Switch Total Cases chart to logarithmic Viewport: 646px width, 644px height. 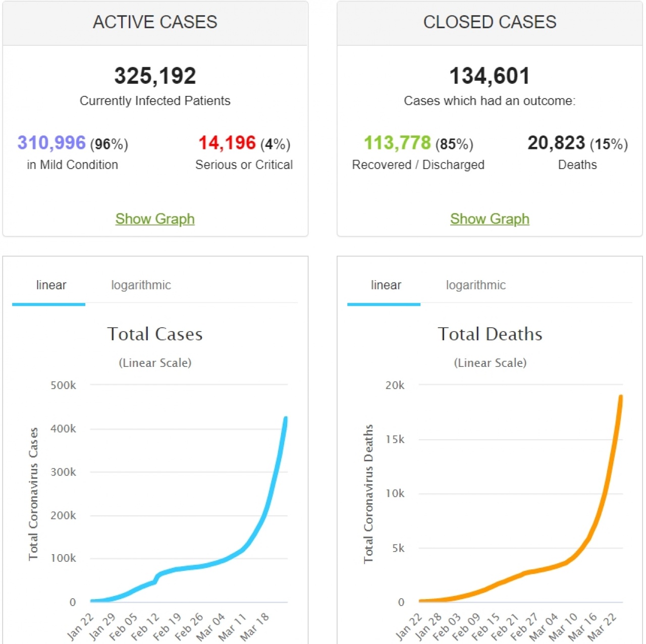click(141, 285)
